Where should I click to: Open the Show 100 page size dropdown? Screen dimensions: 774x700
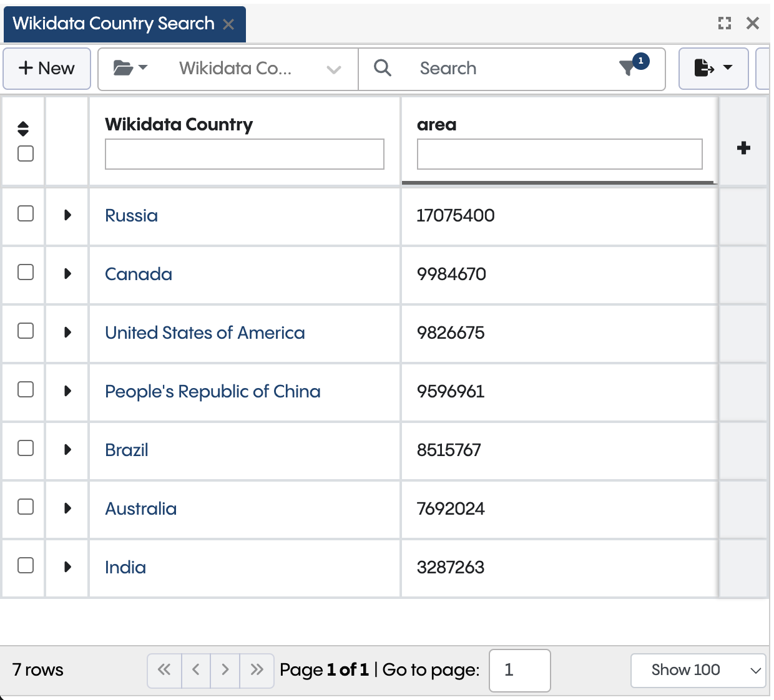pos(698,670)
